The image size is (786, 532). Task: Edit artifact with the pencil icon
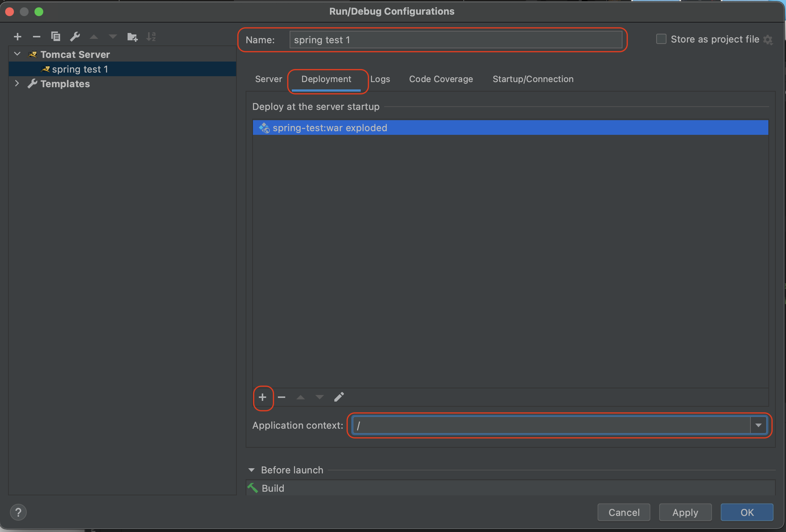pyautogui.click(x=339, y=397)
